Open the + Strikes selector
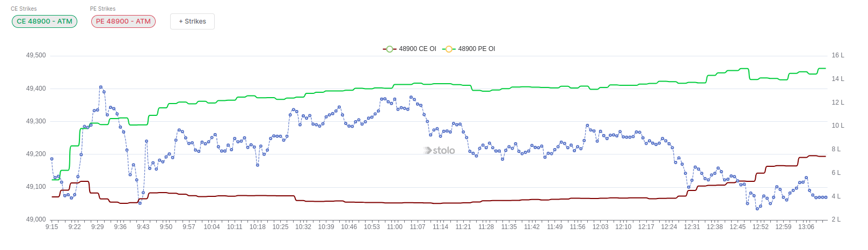Viewport: 868px width, 250px height. click(x=192, y=21)
